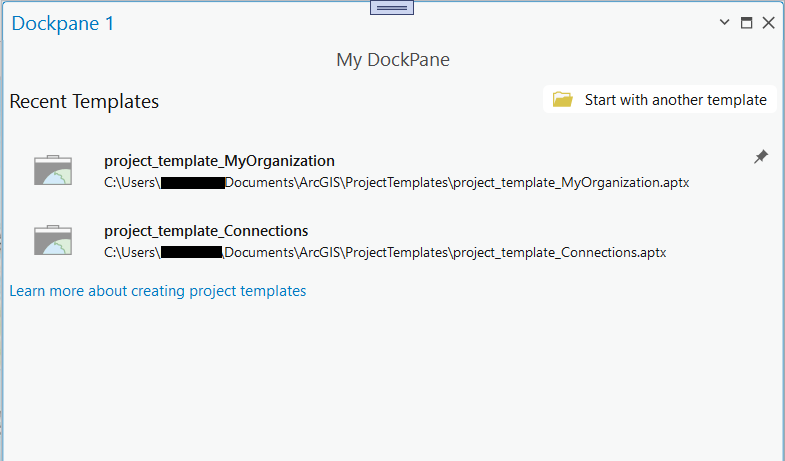Click the docking grip handle at top
The height and width of the screenshot is (461, 785).
pos(392,7)
